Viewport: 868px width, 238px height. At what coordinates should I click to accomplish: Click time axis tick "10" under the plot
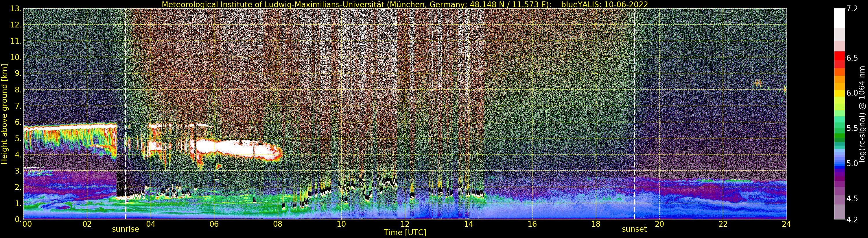(x=341, y=224)
